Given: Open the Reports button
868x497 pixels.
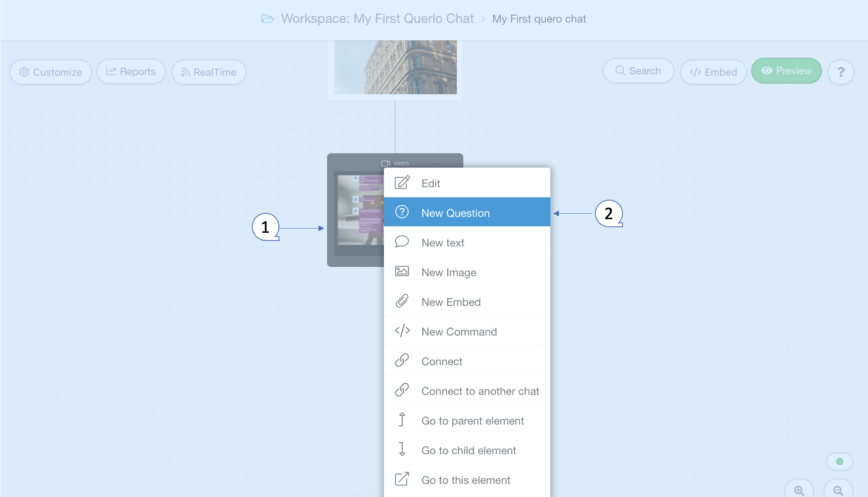Looking at the screenshot, I should point(131,71).
